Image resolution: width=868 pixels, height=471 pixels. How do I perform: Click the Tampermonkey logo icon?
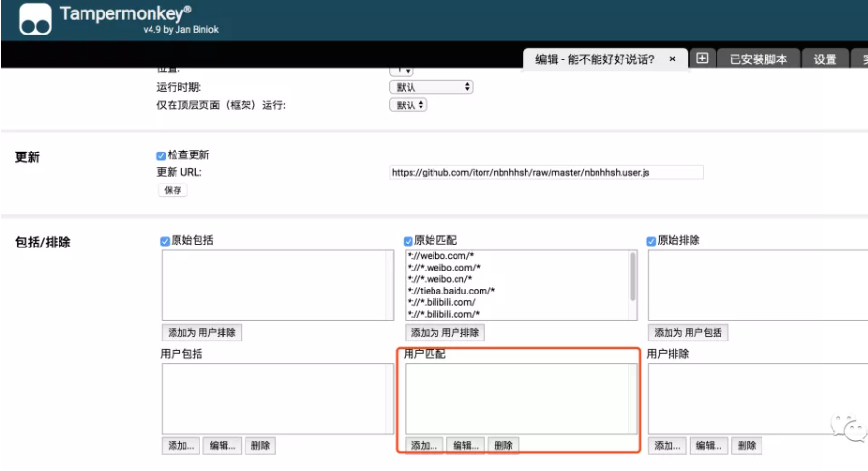[x=35, y=19]
